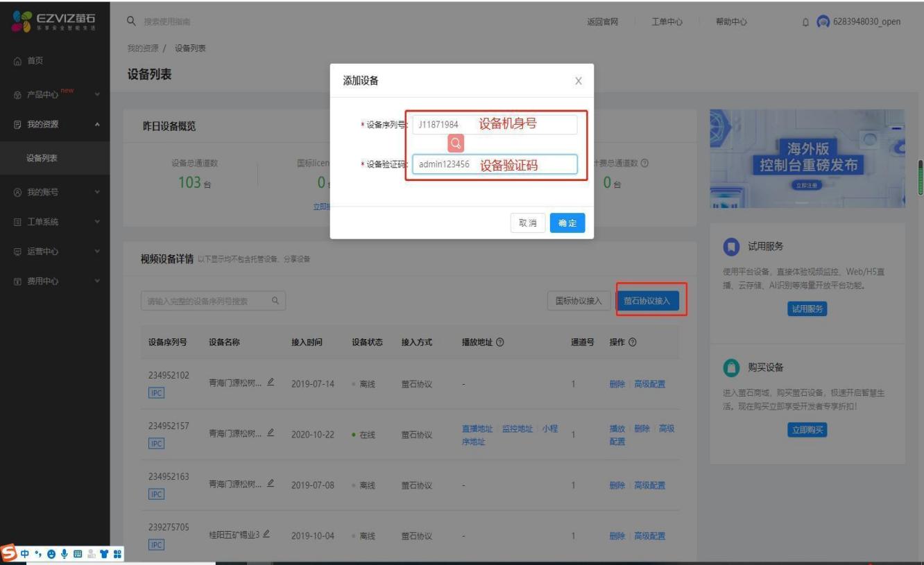Open 设备列表 in the sidebar
The image size is (924, 565).
point(42,158)
